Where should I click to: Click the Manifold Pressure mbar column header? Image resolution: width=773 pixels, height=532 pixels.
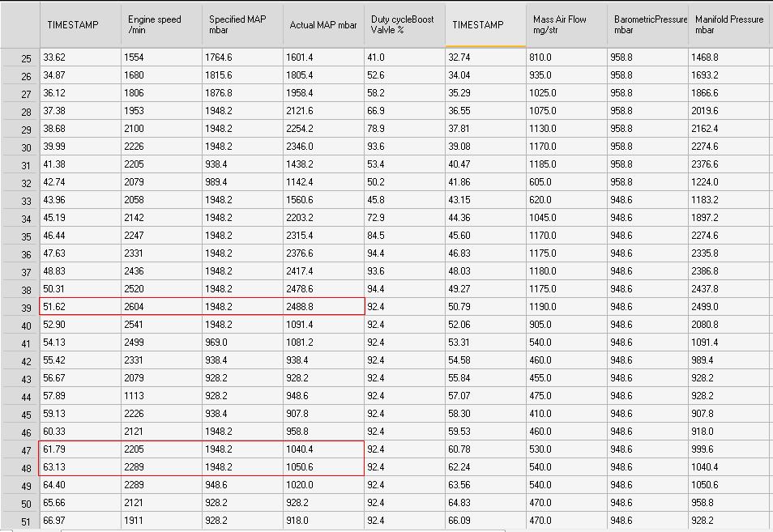(x=729, y=24)
